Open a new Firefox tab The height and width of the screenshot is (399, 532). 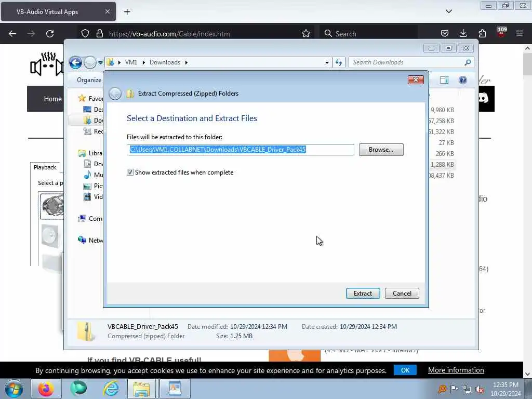click(127, 12)
